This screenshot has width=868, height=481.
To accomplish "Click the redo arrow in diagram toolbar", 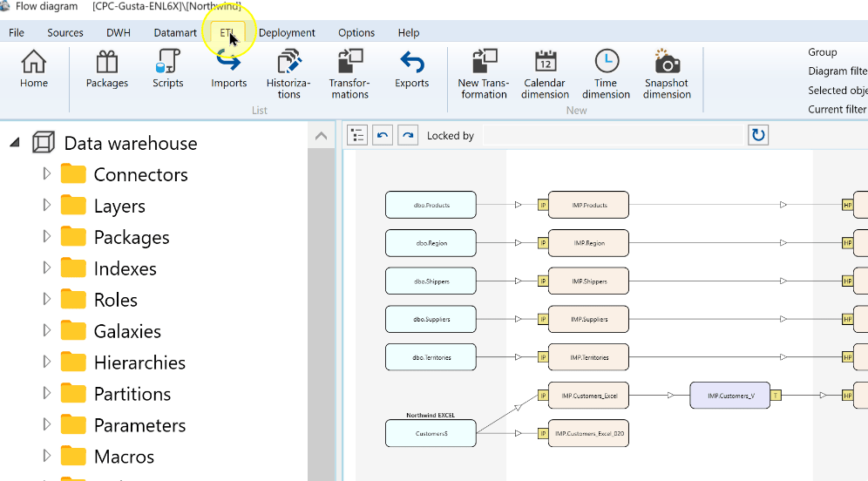I will [x=408, y=135].
